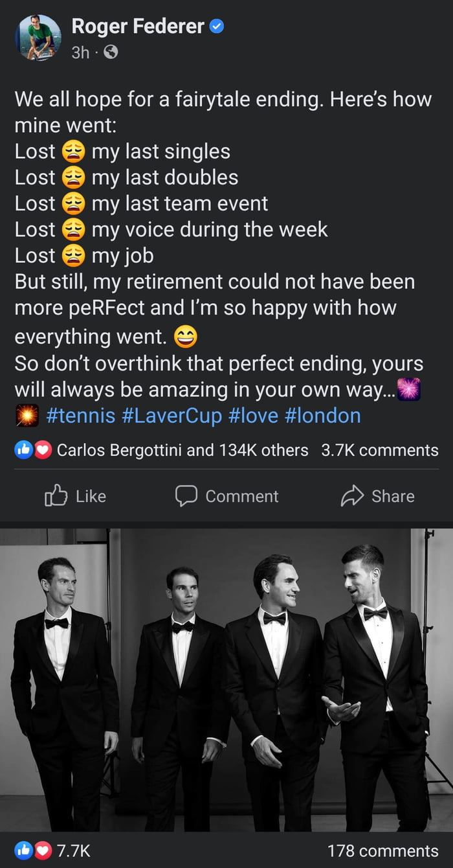
Task: Tap the 3h post timestamp
Action: [x=80, y=52]
